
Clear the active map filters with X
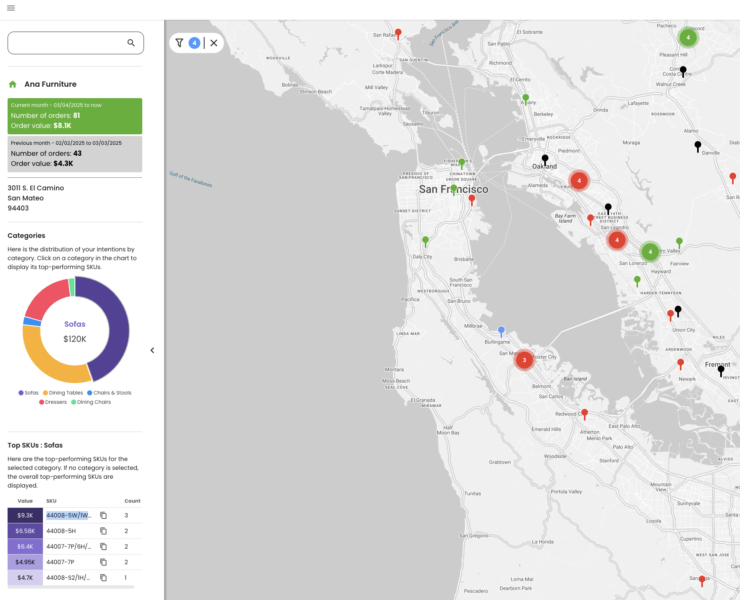coord(214,43)
